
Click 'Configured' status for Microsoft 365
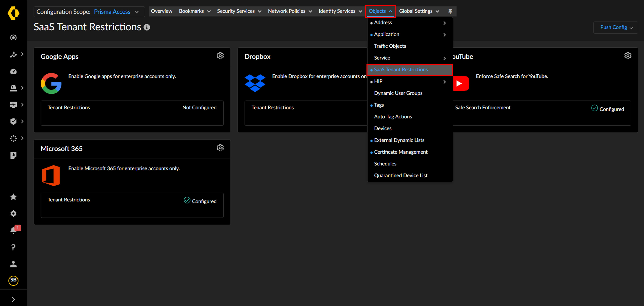(200, 201)
